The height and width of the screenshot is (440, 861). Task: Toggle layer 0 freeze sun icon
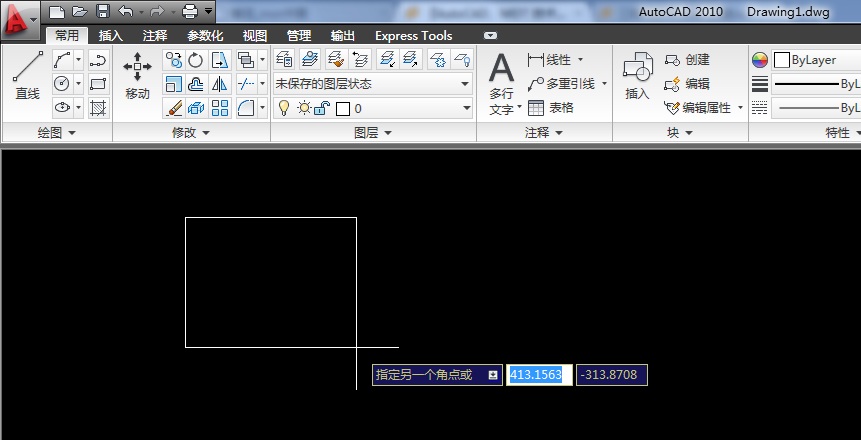coord(304,108)
